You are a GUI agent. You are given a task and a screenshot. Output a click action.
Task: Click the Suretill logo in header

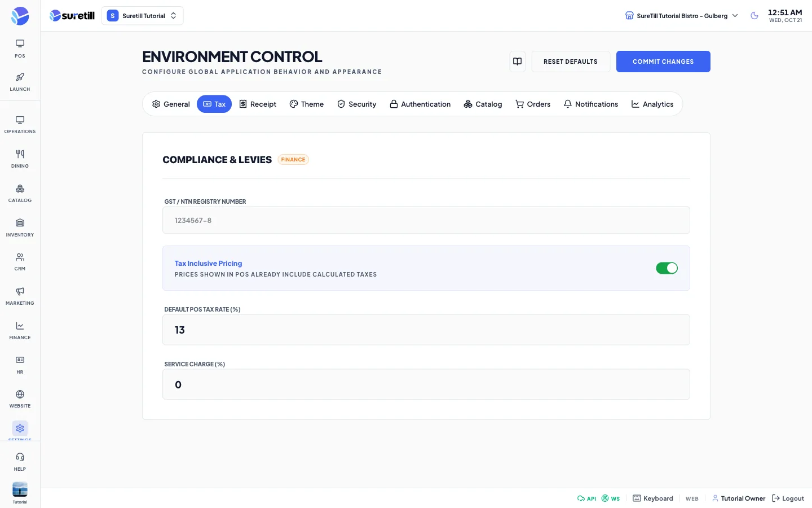tap(72, 16)
